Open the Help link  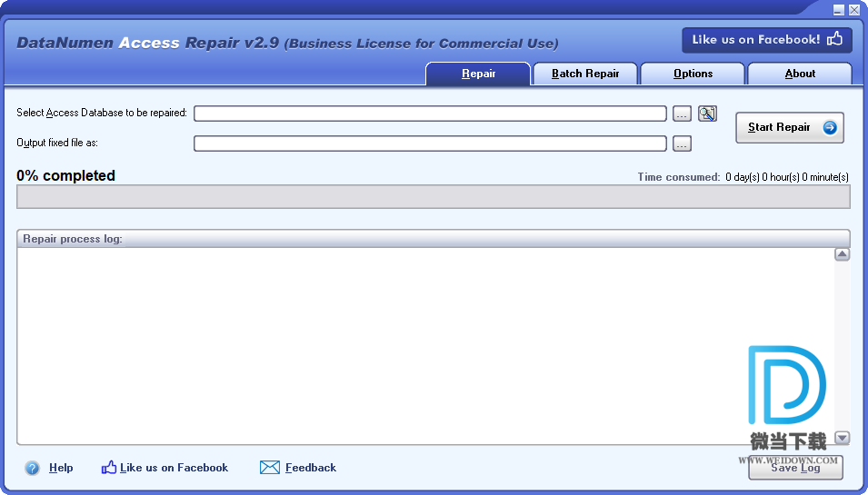click(x=61, y=468)
